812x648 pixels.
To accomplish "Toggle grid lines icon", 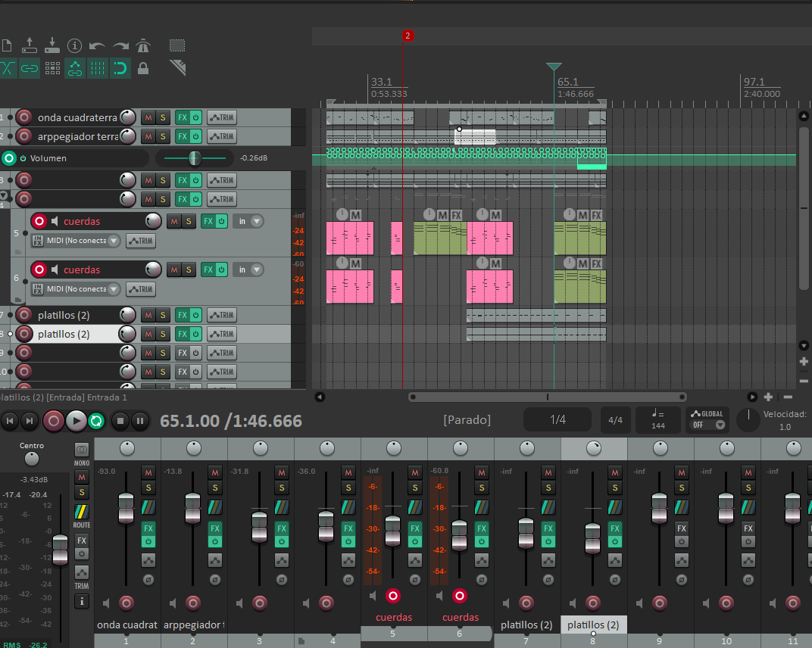I will point(98,68).
